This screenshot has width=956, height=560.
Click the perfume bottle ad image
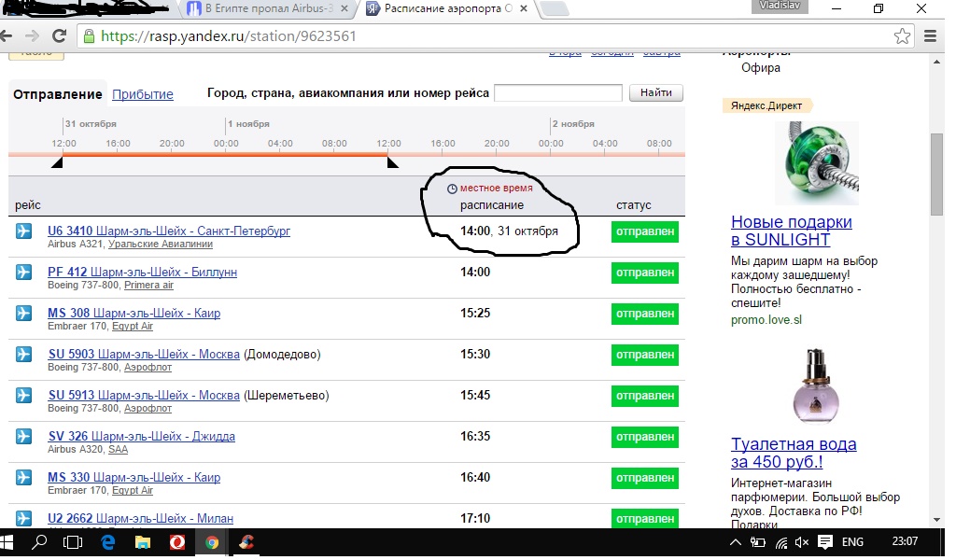click(x=816, y=385)
